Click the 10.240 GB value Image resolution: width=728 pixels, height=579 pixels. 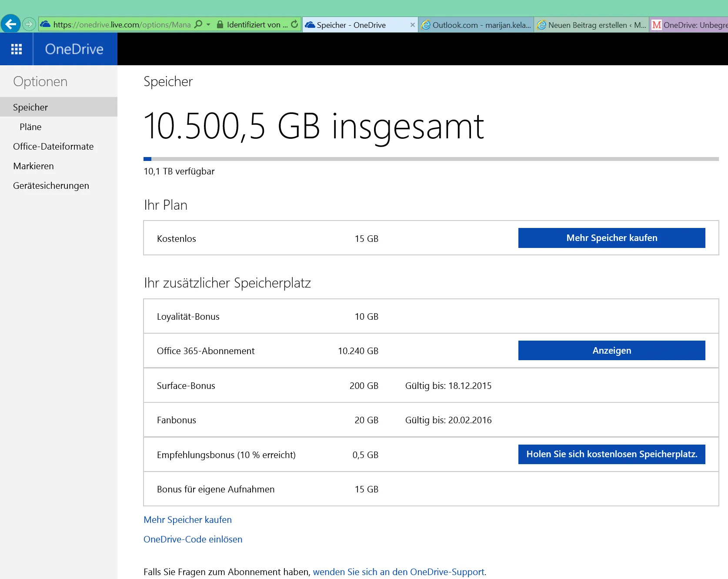click(358, 351)
